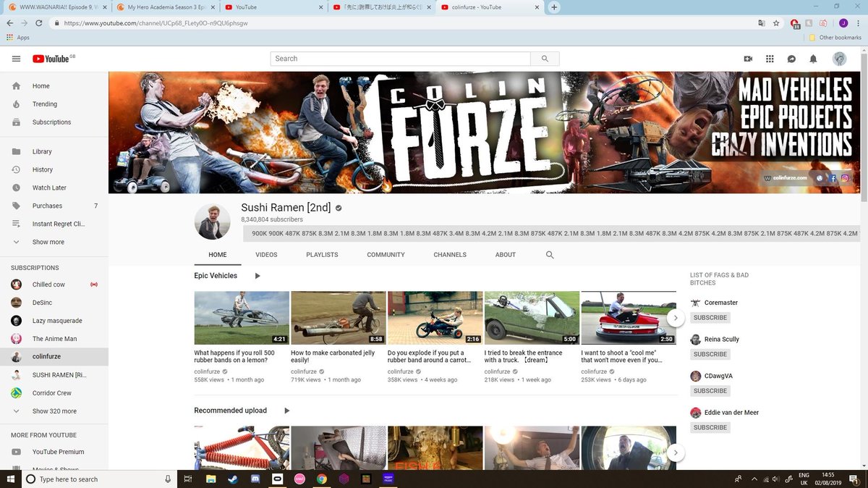Click the browser back arrow
This screenshot has height=488, width=868.
pyautogui.click(x=9, y=22)
